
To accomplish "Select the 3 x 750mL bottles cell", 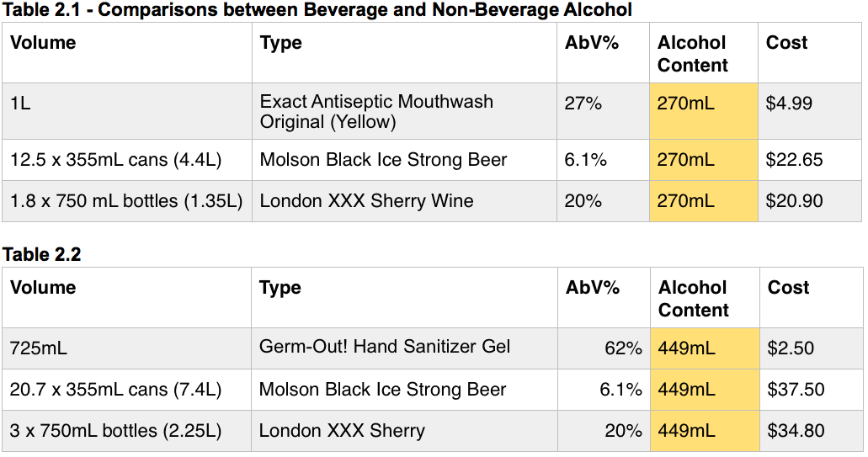I will tap(115, 431).
